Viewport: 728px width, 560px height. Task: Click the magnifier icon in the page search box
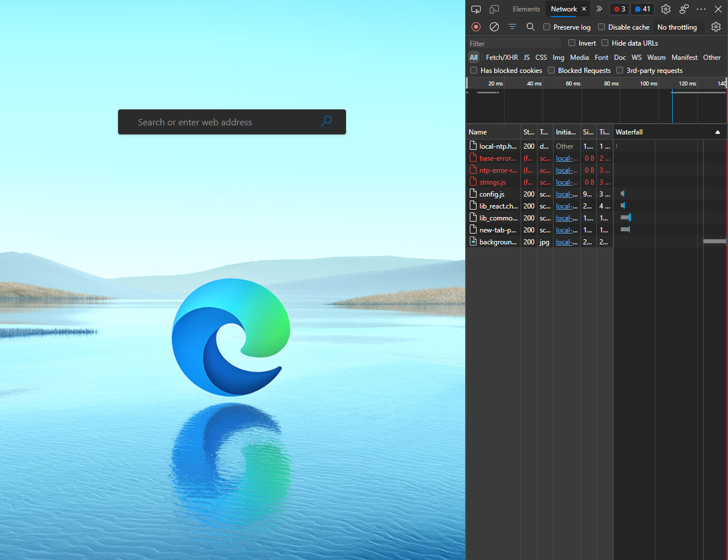[x=326, y=121]
